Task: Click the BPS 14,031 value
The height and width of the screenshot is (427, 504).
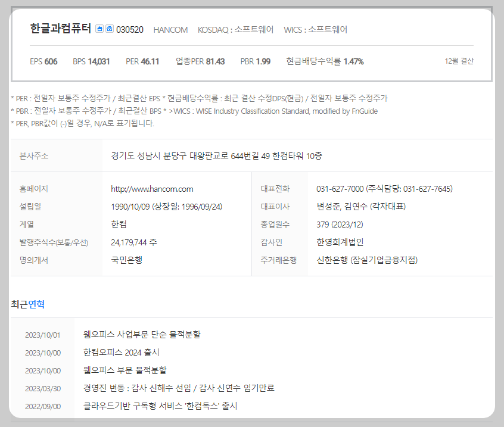Action: pos(91,61)
